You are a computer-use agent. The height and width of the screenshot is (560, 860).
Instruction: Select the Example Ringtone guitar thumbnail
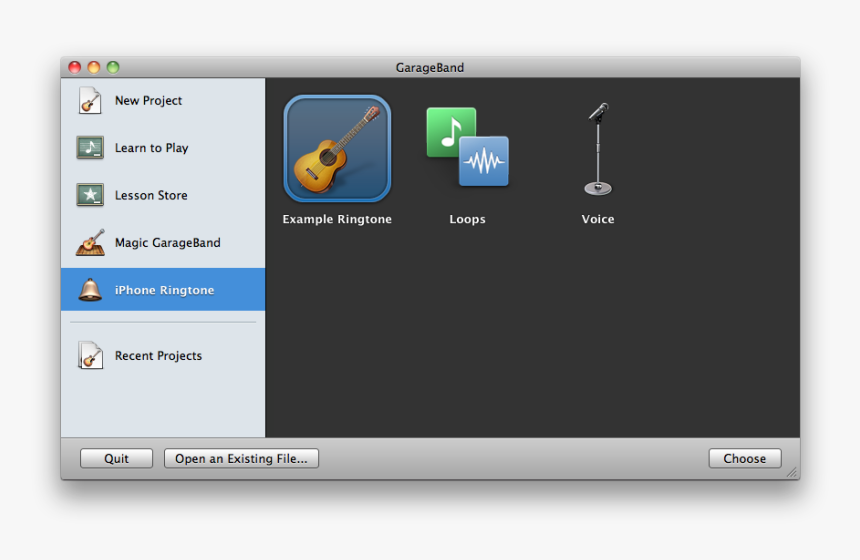[337, 149]
